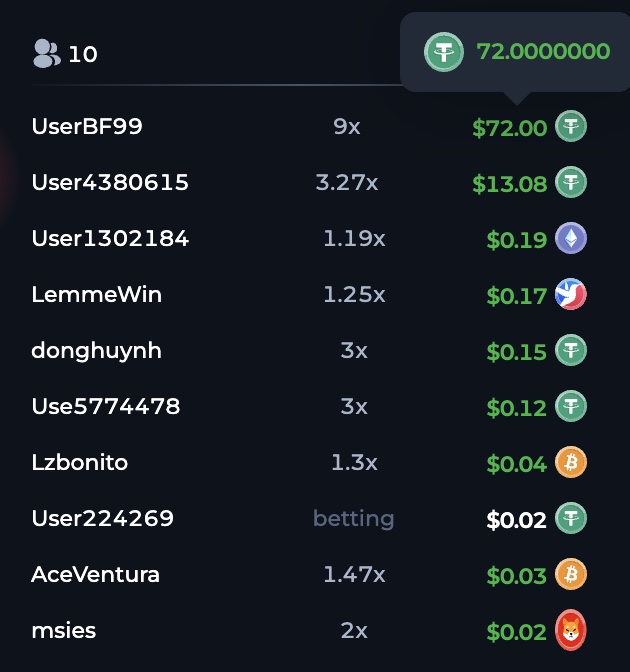
Task: Select the AceVentura username
Action: (95, 574)
